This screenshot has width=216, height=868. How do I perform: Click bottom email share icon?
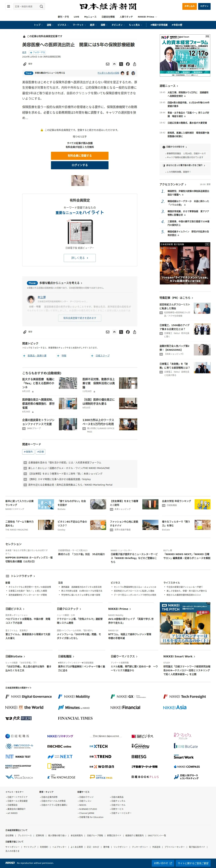(108, 332)
